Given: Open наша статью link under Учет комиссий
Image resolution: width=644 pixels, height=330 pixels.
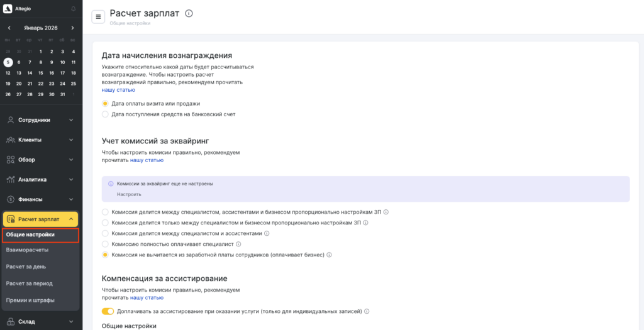Looking at the screenshot, I should pyautogui.click(x=147, y=160).
